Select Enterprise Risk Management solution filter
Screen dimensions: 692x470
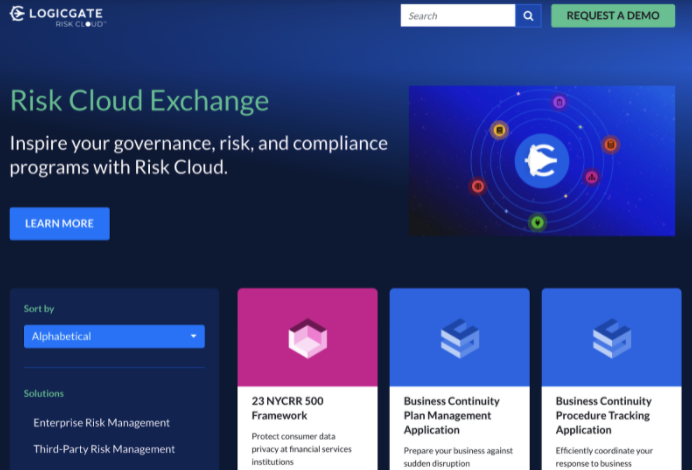point(102,422)
